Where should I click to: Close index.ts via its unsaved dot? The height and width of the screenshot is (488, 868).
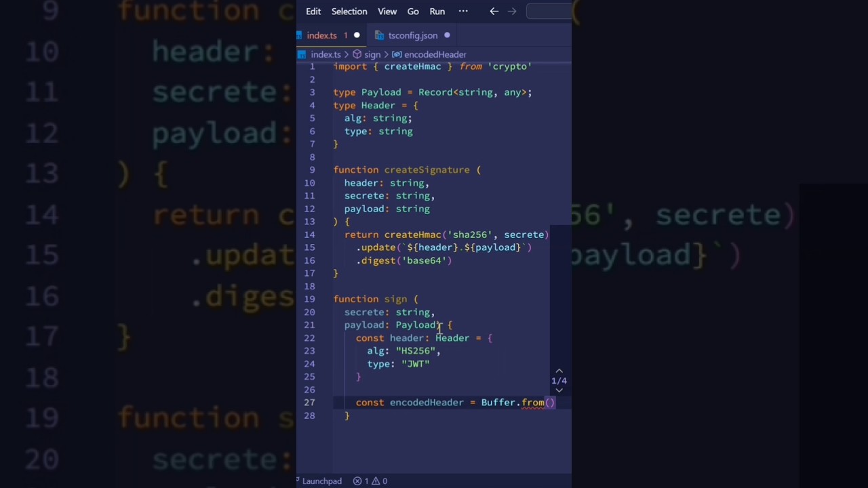[x=357, y=35]
